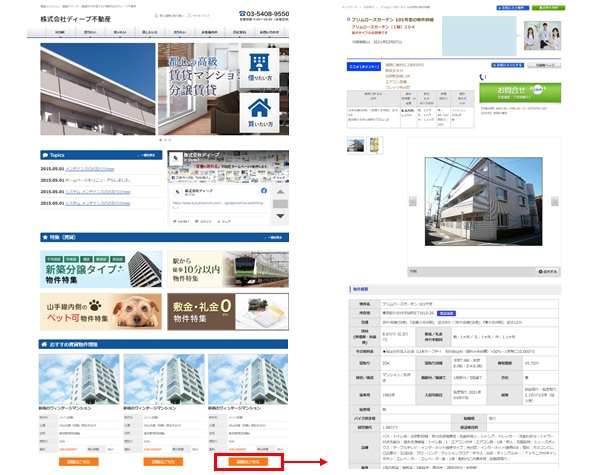Click the URL link in the Facebook widget post
Screen dimensions: 600x475
[x=218, y=205]
